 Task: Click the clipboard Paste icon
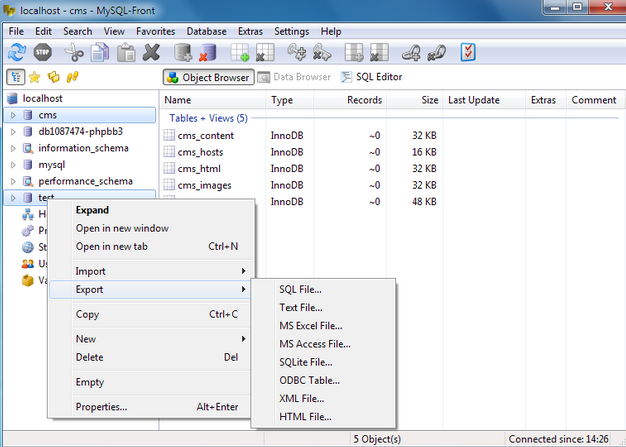[x=126, y=52]
